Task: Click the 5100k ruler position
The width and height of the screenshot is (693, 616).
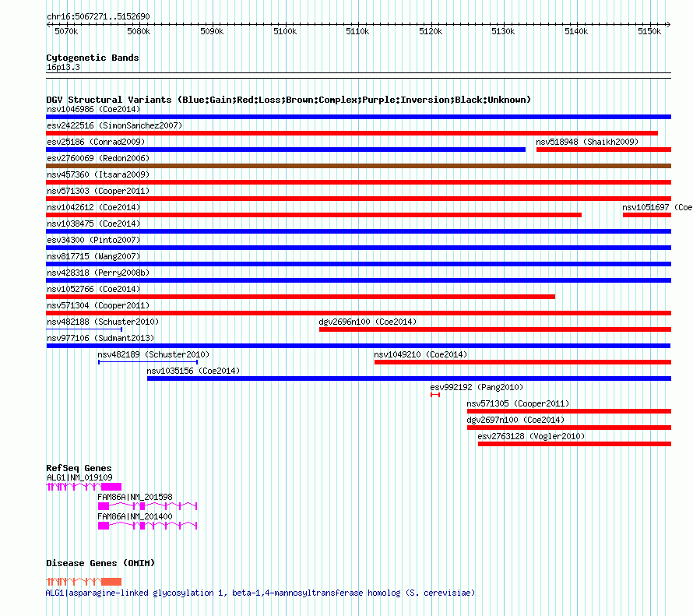Action: pyautogui.click(x=285, y=32)
